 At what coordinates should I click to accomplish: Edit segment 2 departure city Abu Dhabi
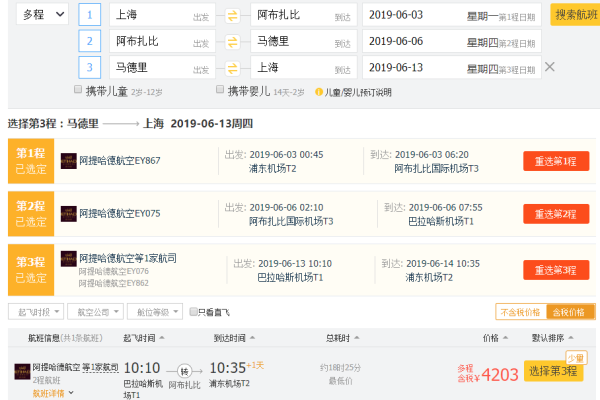tap(162, 41)
